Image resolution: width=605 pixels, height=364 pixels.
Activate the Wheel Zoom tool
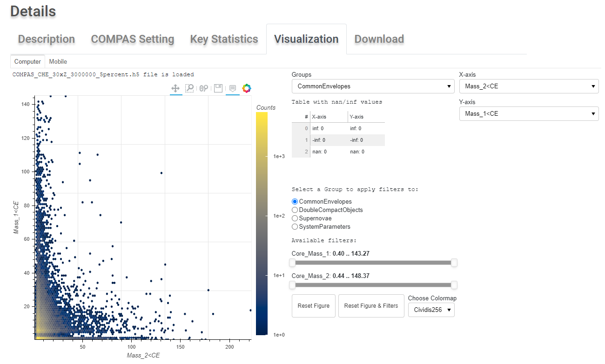pyautogui.click(x=203, y=88)
